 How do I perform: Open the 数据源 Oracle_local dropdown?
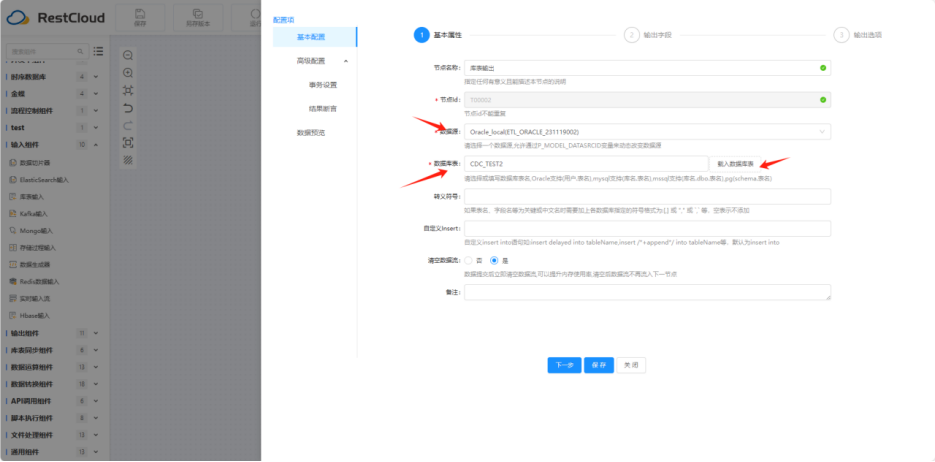pyautogui.click(x=647, y=132)
